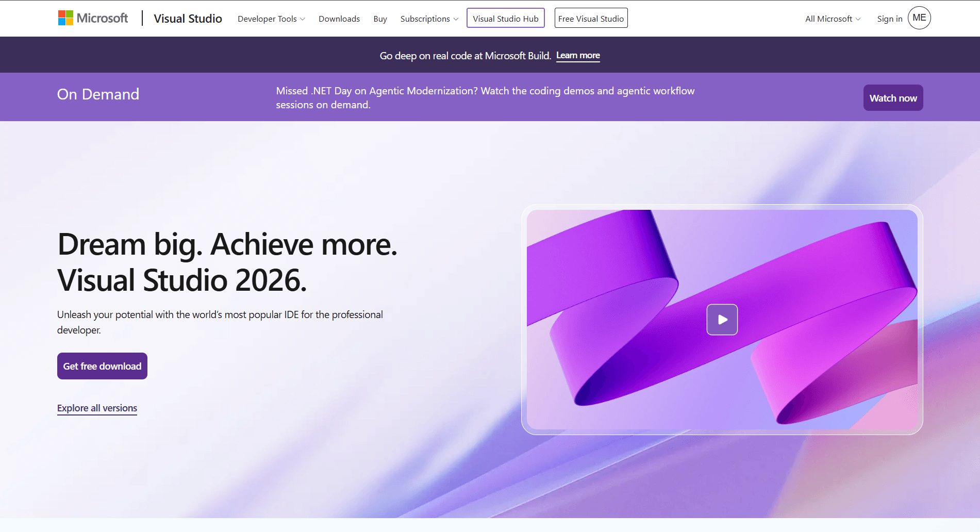
Task: Open the Visual Studio product home link
Action: 188,19
